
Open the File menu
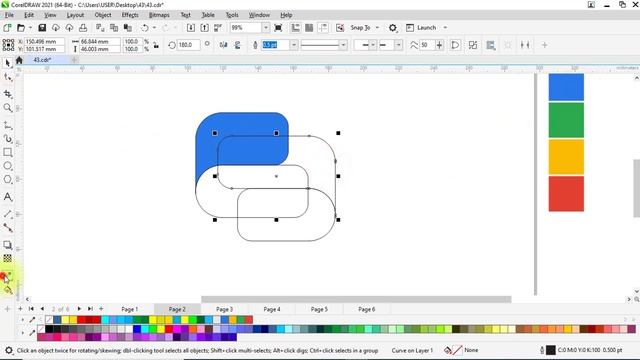[x=9, y=15]
